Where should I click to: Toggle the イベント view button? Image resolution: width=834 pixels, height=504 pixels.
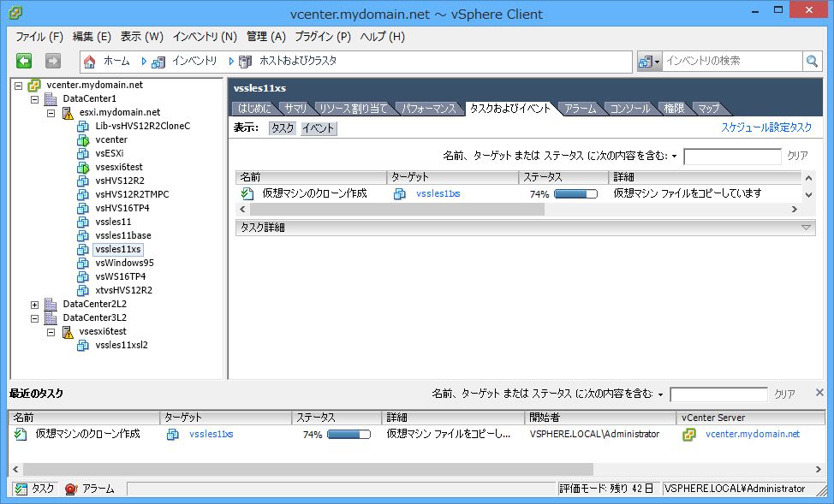318,128
